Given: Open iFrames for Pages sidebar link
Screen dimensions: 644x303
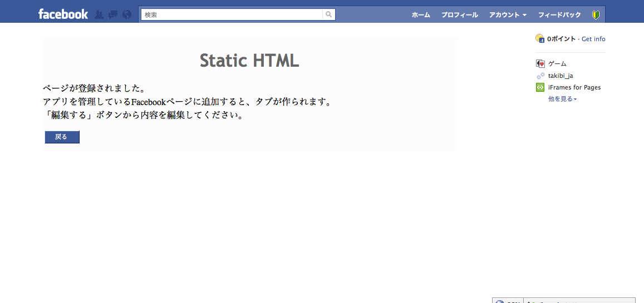Looking at the screenshot, I should pyautogui.click(x=574, y=87).
